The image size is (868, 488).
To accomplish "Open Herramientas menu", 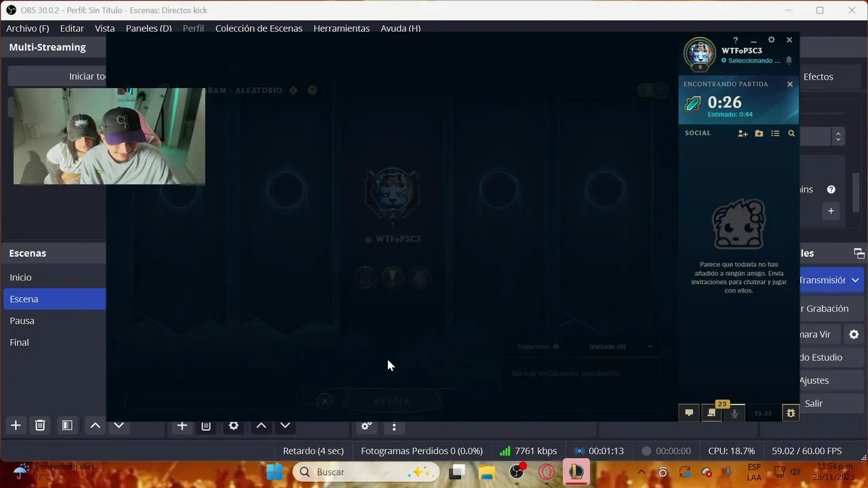I will click(342, 28).
